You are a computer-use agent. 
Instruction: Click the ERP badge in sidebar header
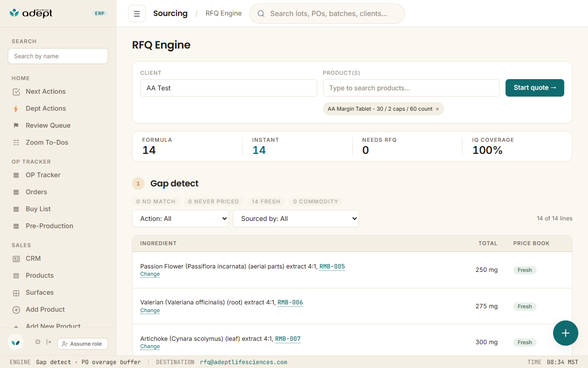point(100,14)
